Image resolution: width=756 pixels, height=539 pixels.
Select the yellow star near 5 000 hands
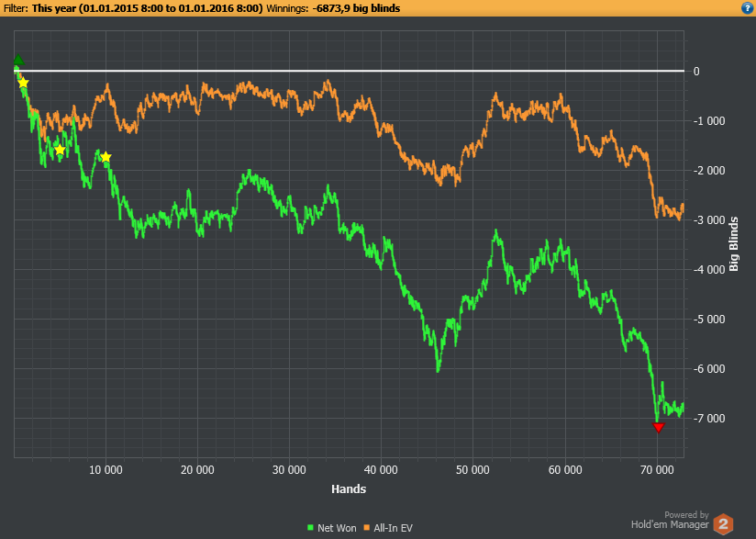click(x=60, y=150)
